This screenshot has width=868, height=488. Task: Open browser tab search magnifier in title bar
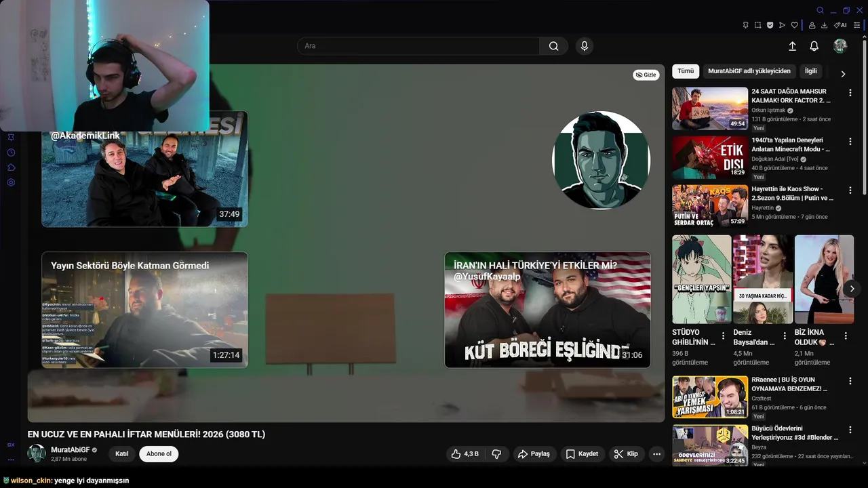[x=820, y=10]
